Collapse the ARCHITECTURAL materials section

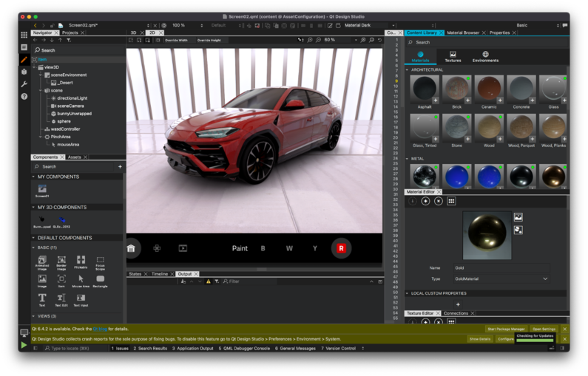[407, 70]
